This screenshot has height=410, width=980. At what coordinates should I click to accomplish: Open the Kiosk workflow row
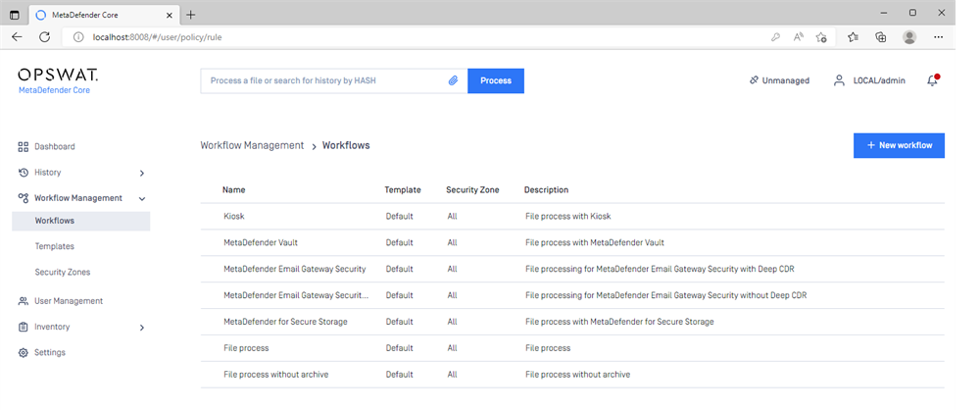(572, 216)
